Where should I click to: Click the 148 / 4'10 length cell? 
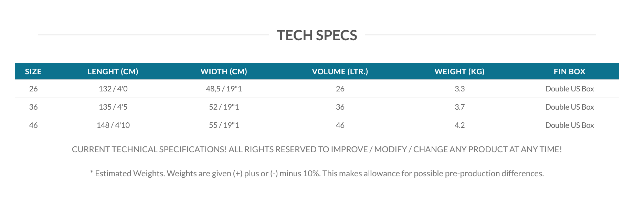[x=113, y=125]
